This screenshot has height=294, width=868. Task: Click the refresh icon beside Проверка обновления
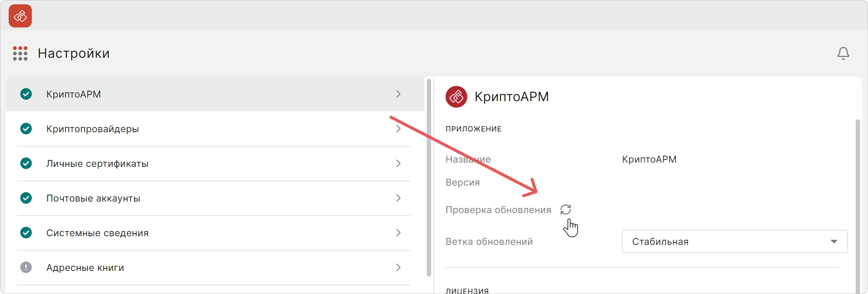click(x=566, y=209)
